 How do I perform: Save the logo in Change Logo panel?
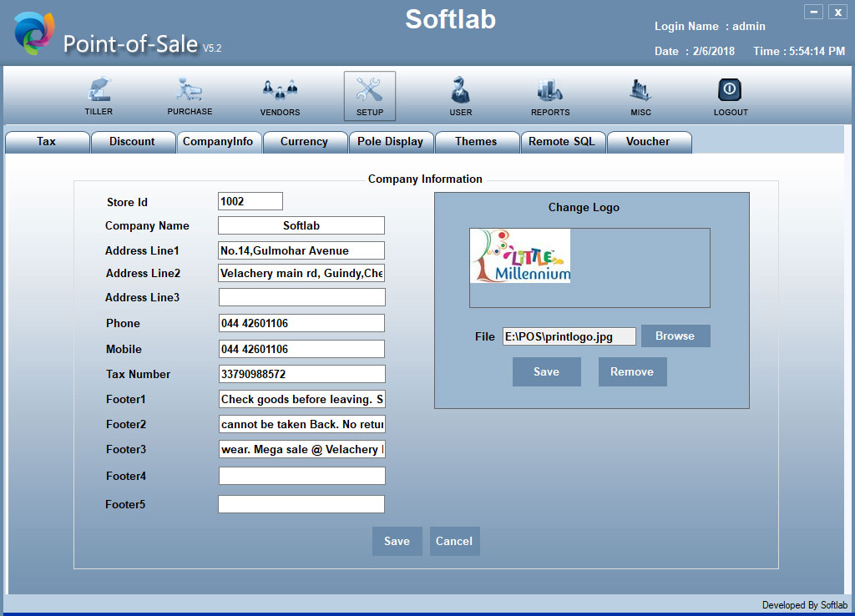(546, 372)
